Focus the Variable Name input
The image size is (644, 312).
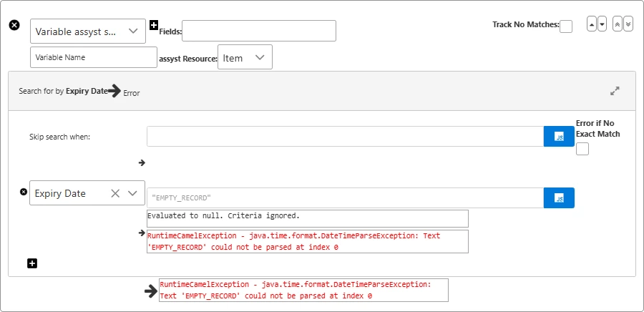pos(93,57)
